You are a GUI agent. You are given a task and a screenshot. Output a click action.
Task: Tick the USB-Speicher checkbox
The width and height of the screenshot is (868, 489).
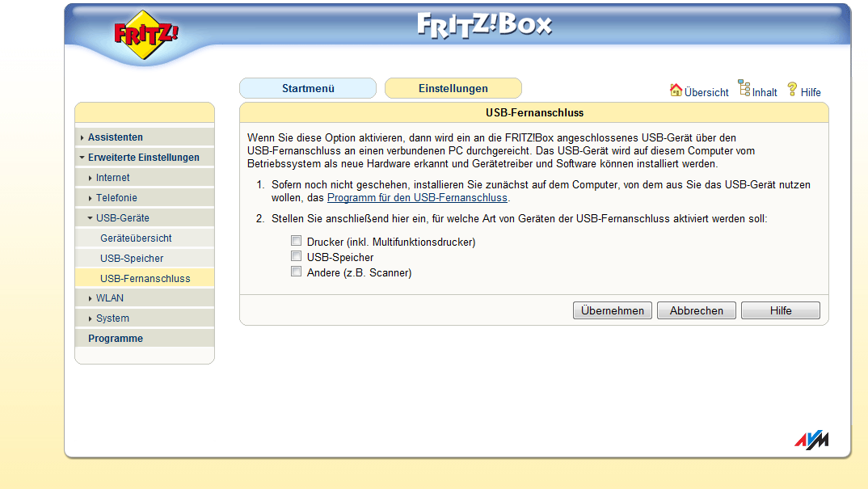pos(296,256)
